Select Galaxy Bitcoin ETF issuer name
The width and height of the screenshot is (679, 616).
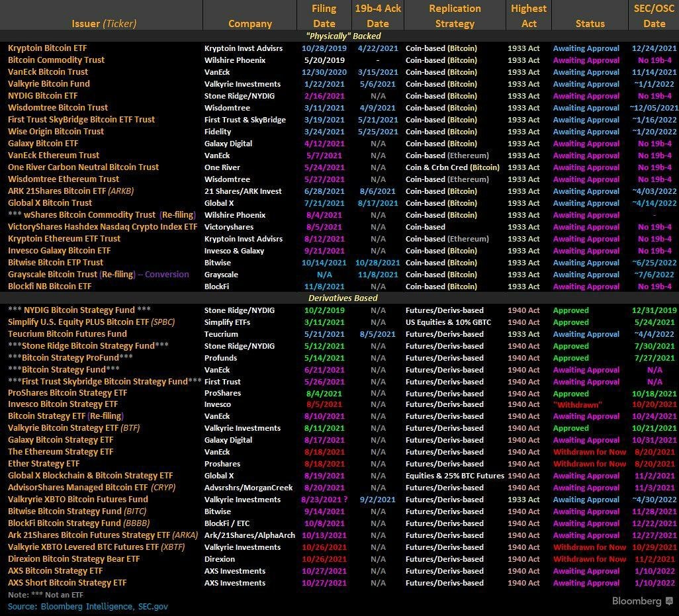[x=43, y=144]
